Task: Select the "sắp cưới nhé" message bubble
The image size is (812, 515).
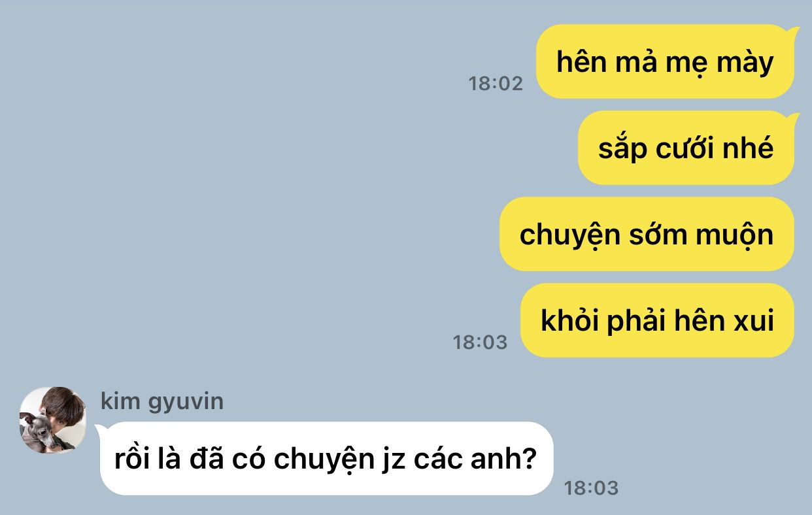Action: click(x=686, y=148)
